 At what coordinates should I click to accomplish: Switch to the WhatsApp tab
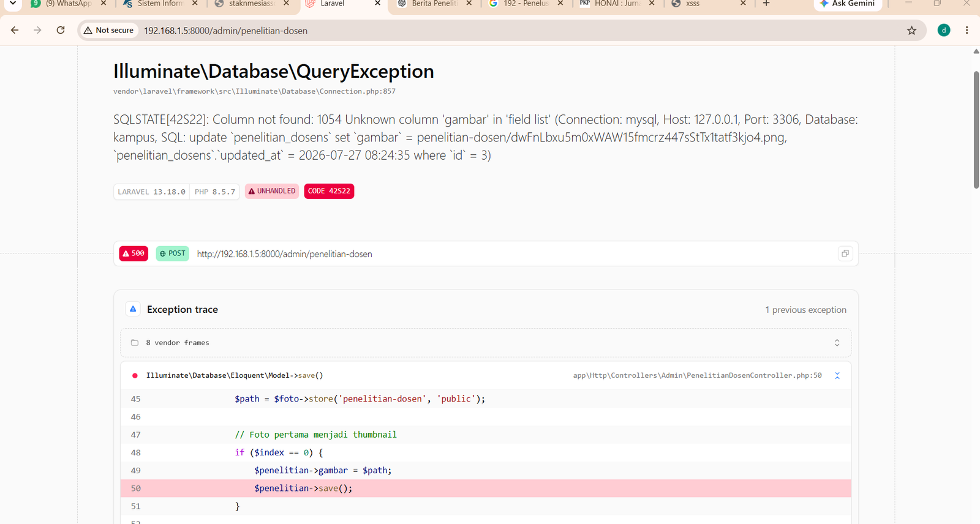[x=69, y=4]
